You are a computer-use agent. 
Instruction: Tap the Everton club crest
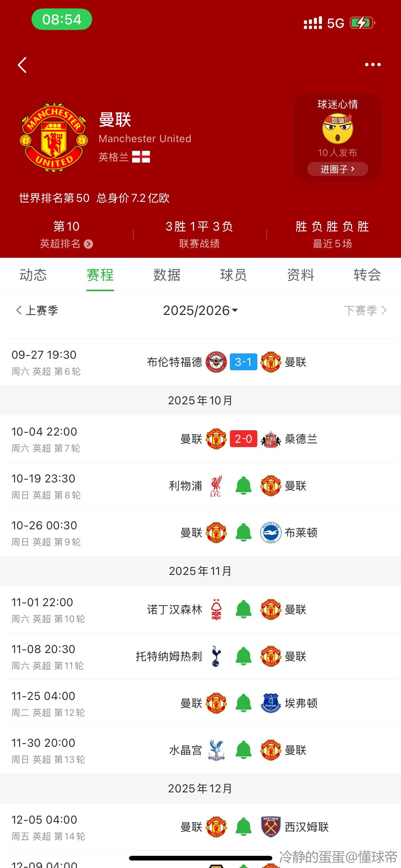[271, 703]
